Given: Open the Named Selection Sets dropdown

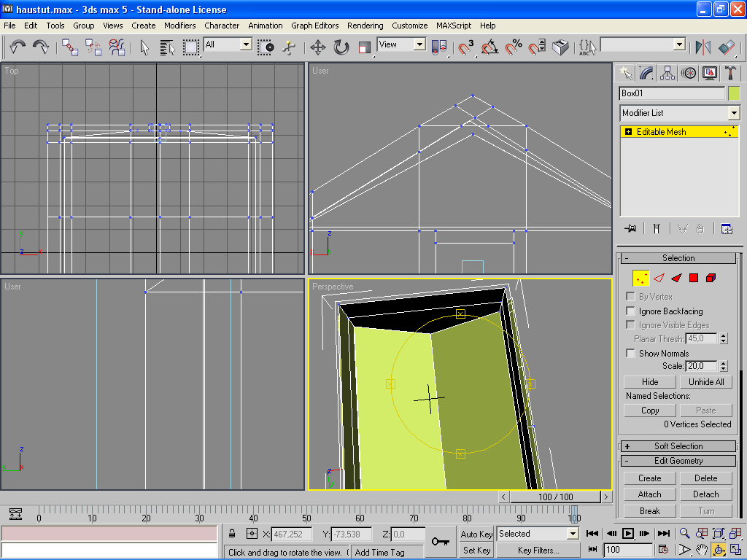Looking at the screenshot, I should pos(680,44).
